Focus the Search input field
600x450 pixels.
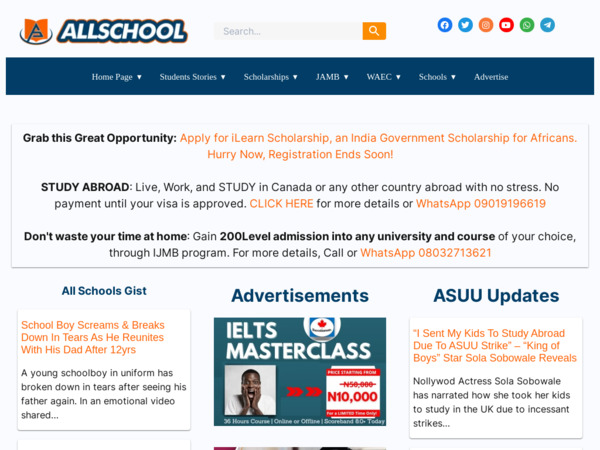288,31
